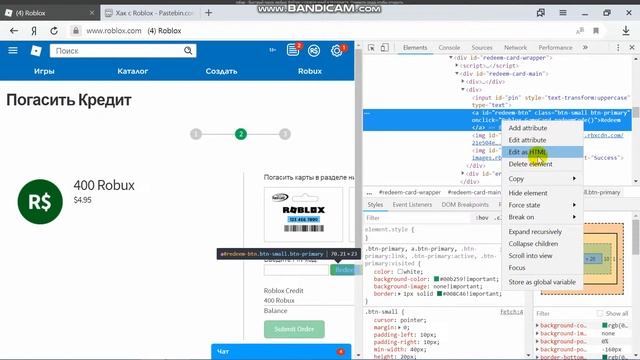The width and height of the screenshot is (640, 360).
Task: Expand the script node in DOM tree
Action: (457, 66)
